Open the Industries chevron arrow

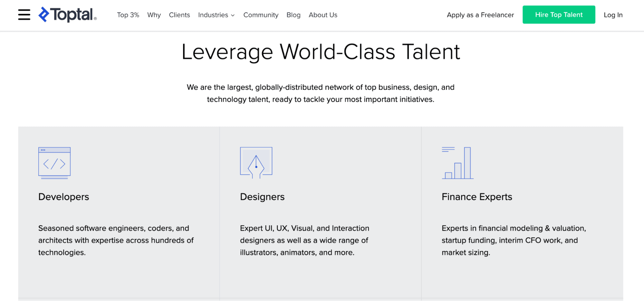click(x=232, y=15)
